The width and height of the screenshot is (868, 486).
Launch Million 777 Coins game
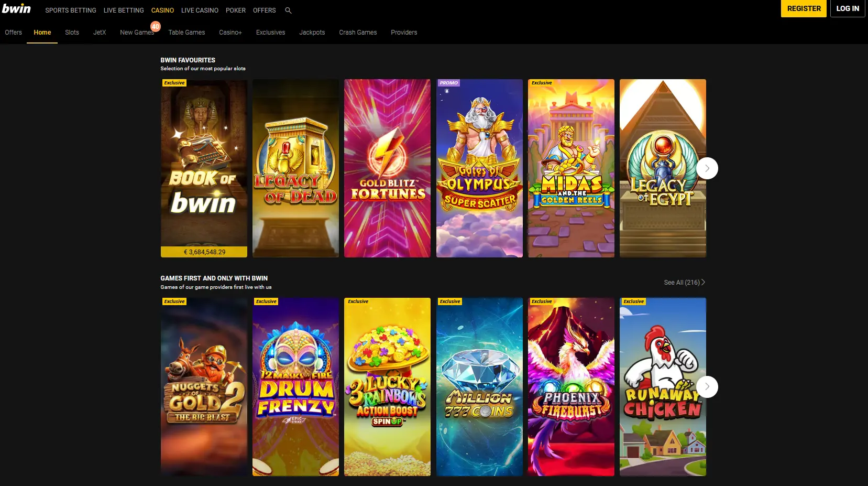479,387
